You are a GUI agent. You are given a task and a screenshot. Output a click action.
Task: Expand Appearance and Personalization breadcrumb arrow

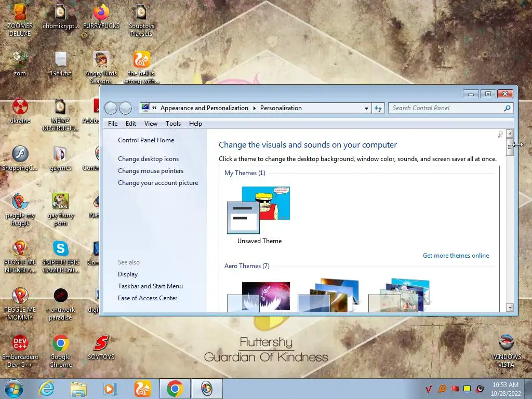[x=254, y=108]
